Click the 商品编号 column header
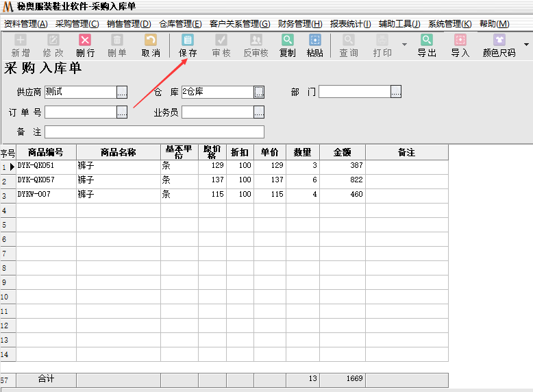The image size is (533, 392). [46, 152]
